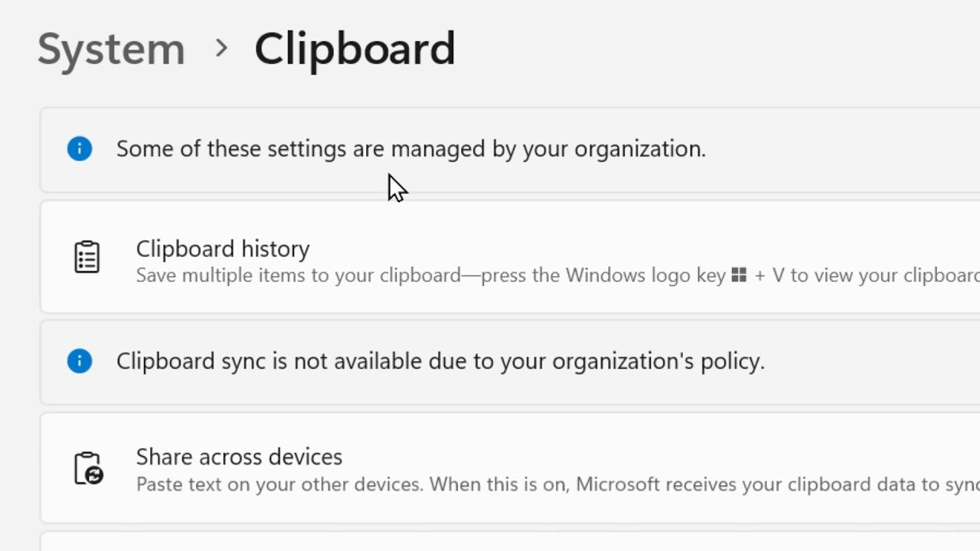Select the Clipboard page heading
980x551 pixels.
pos(354,49)
